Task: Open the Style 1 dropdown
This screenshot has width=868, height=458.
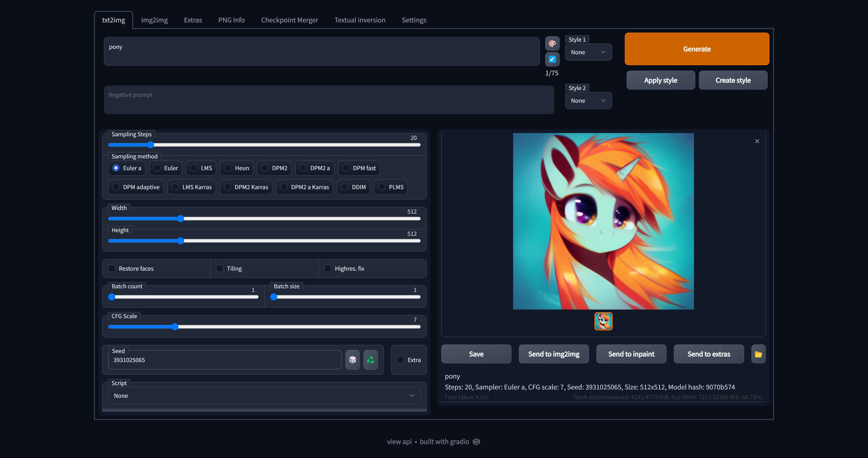Action: pos(588,52)
